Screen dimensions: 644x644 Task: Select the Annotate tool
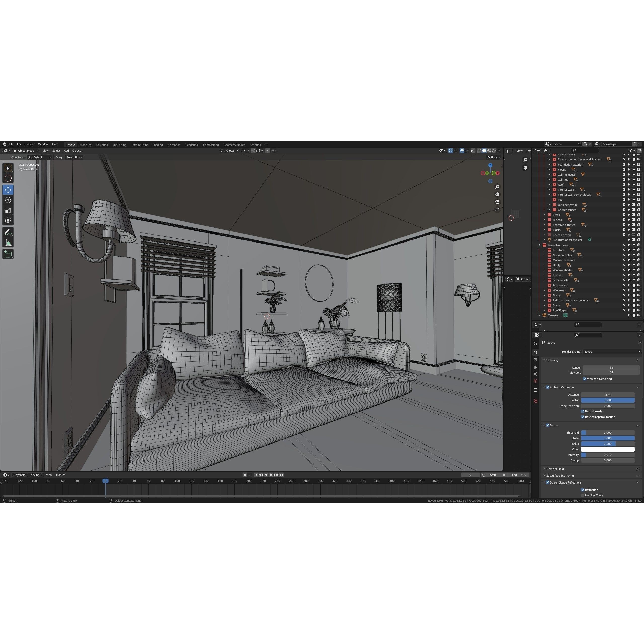(x=8, y=232)
